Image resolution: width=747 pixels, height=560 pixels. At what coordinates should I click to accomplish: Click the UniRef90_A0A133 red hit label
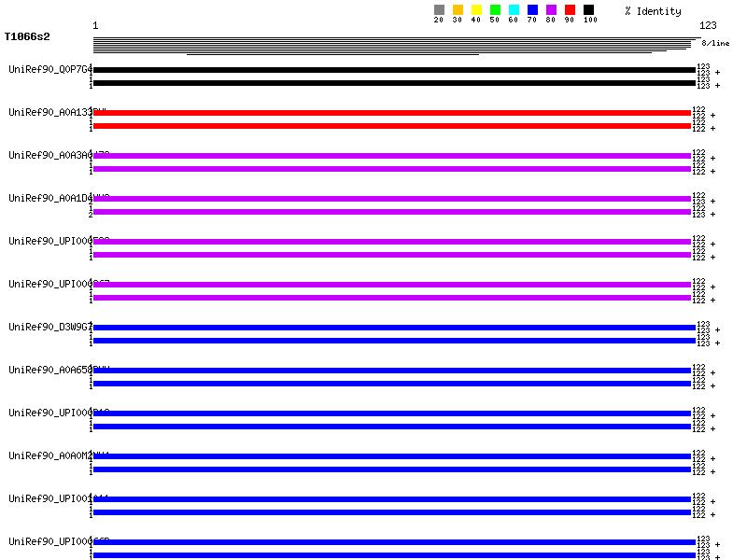pos(50,112)
